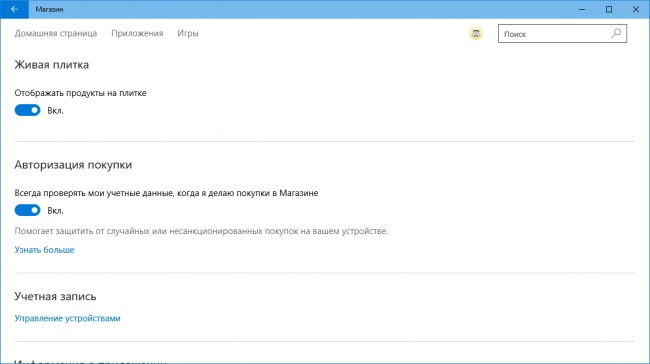The height and width of the screenshot is (364, 650).
Task: Maximize the Магазин window
Action: 609,9
